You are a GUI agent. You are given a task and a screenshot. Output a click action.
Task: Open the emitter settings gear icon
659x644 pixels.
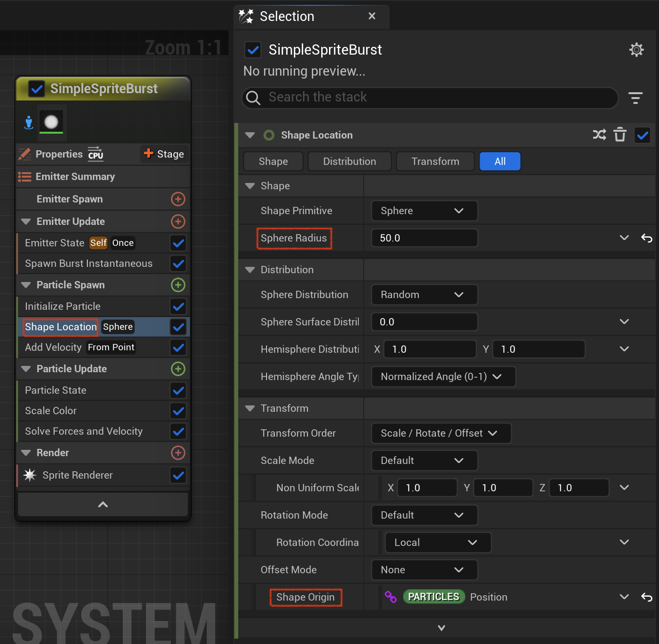click(636, 50)
